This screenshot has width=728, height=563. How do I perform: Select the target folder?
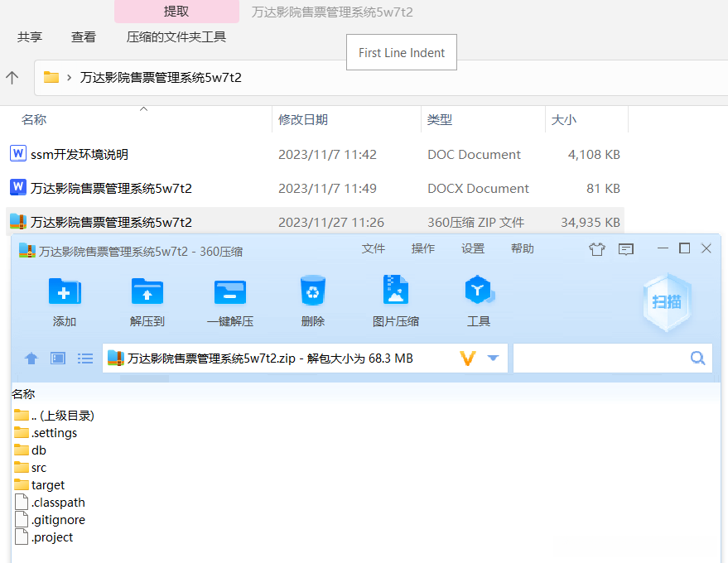tap(40, 484)
